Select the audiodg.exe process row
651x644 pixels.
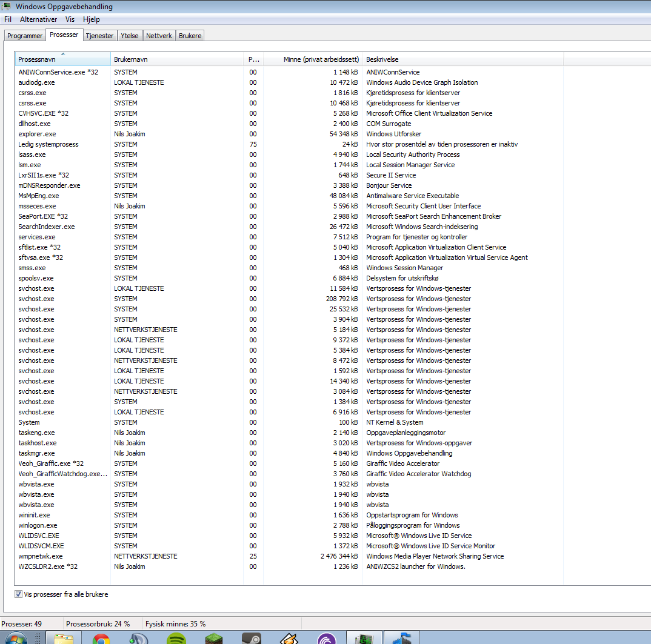click(x=289, y=82)
